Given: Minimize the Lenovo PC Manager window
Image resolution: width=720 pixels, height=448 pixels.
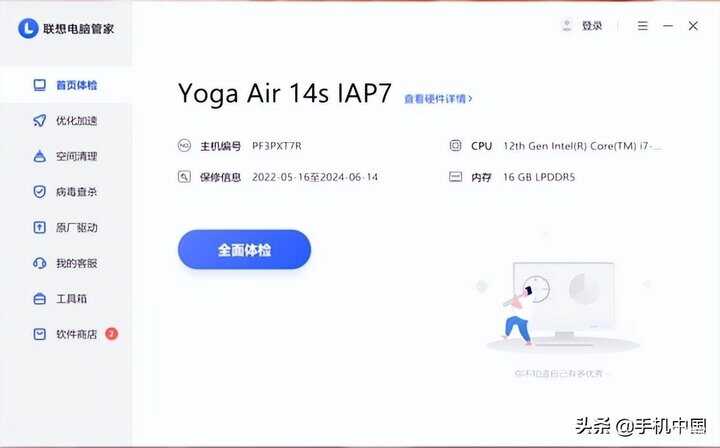Looking at the screenshot, I should tap(668, 26).
